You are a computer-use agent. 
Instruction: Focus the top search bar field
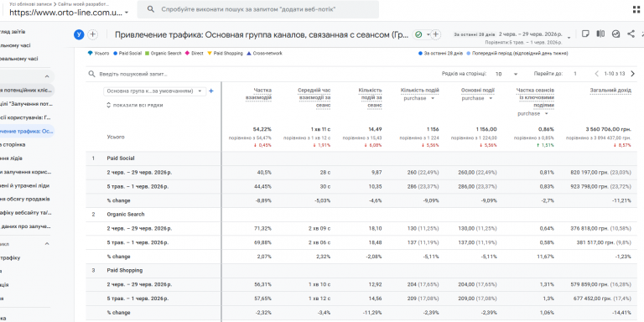258,9
